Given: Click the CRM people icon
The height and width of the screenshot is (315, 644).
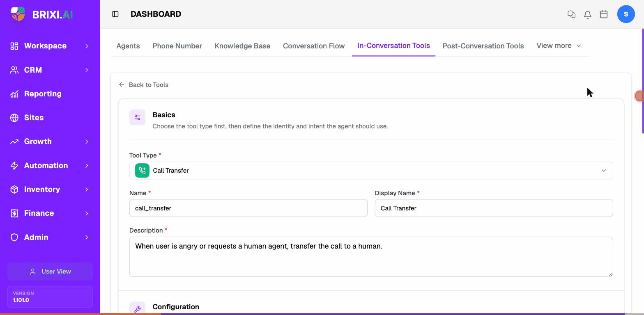Looking at the screenshot, I should [14, 70].
